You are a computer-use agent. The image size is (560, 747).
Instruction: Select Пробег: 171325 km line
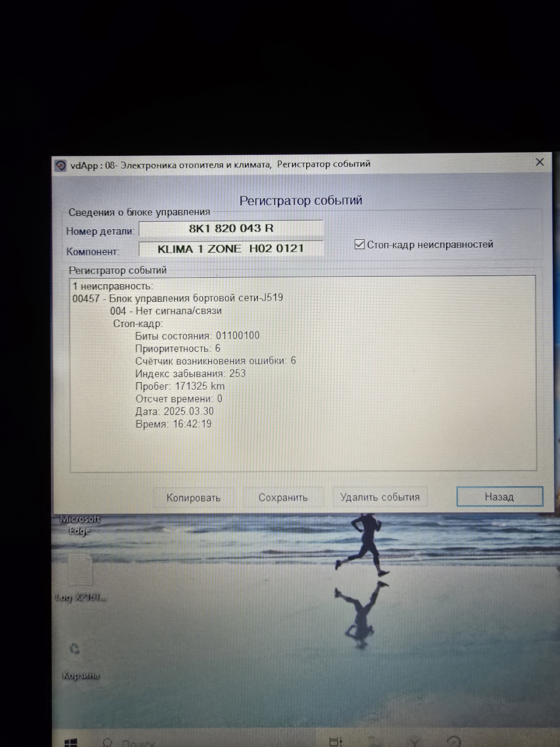180,386
